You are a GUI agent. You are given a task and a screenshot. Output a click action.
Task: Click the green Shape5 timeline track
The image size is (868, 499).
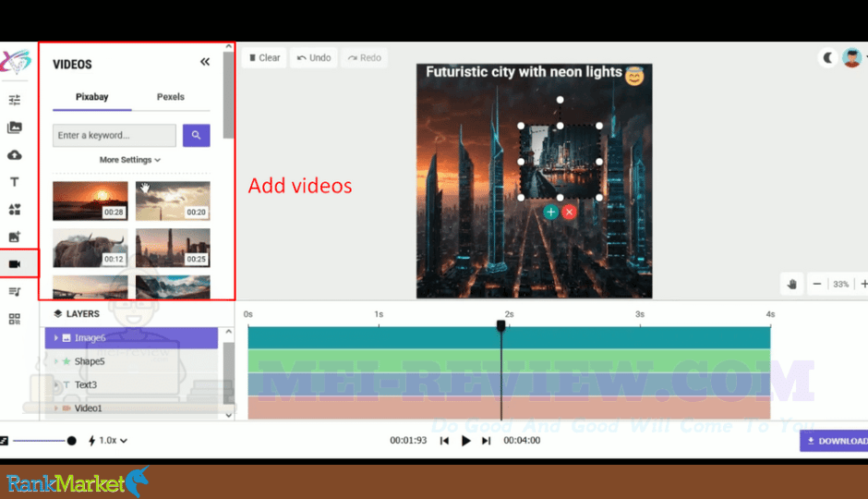(509, 361)
